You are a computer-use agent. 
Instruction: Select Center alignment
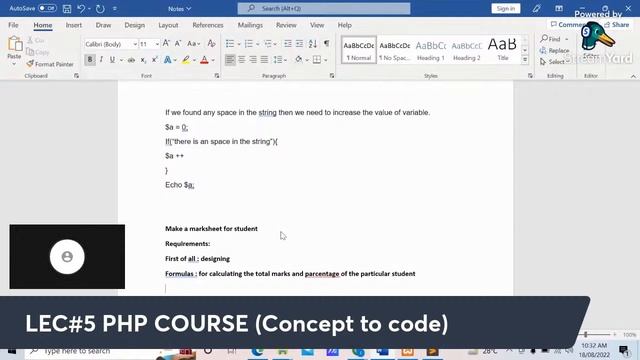click(x=242, y=60)
